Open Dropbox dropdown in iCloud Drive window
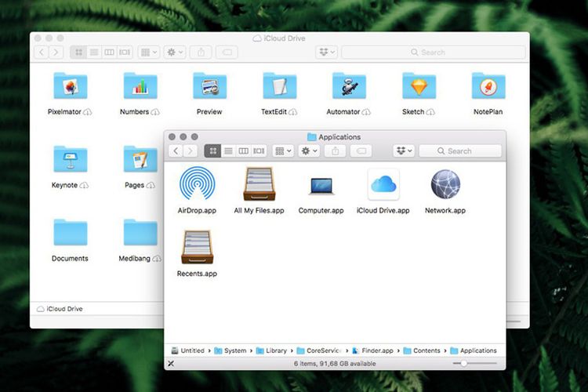 click(327, 53)
